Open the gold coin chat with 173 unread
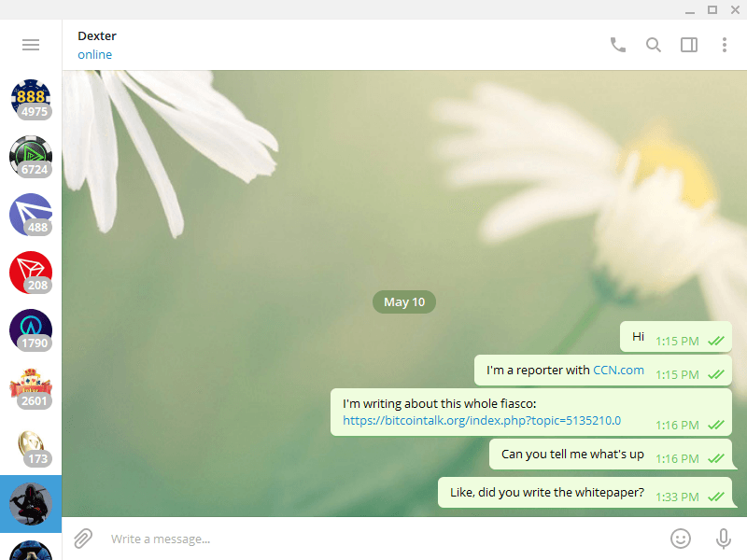Screen dimensions: 747x560 (x=31, y=446)
